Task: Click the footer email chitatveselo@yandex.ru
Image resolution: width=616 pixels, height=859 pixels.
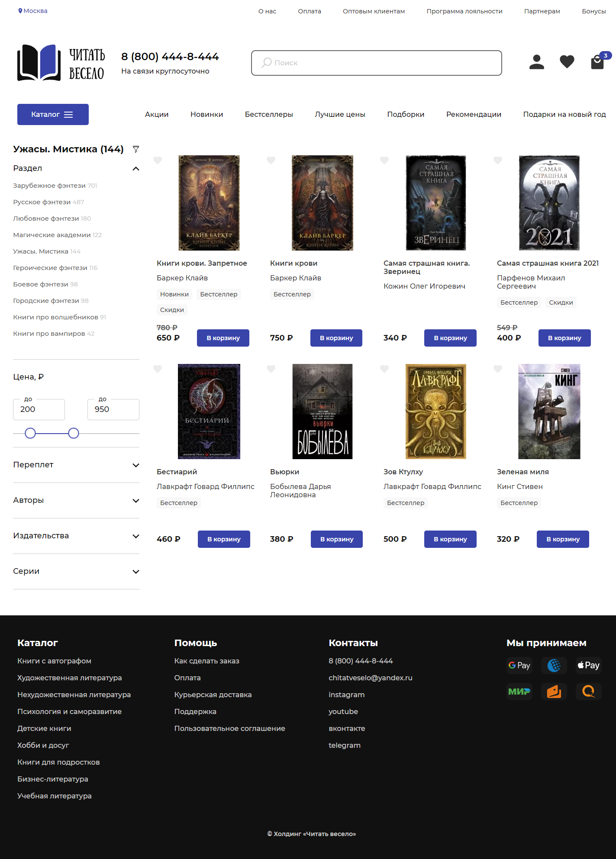Action: pos(371,678)
